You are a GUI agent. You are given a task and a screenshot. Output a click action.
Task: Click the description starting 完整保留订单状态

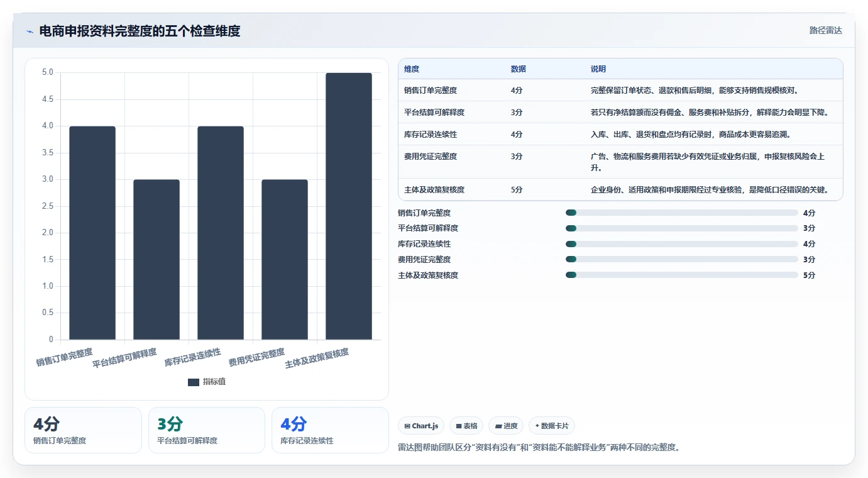pyautogui.click(x=695, y=91)
